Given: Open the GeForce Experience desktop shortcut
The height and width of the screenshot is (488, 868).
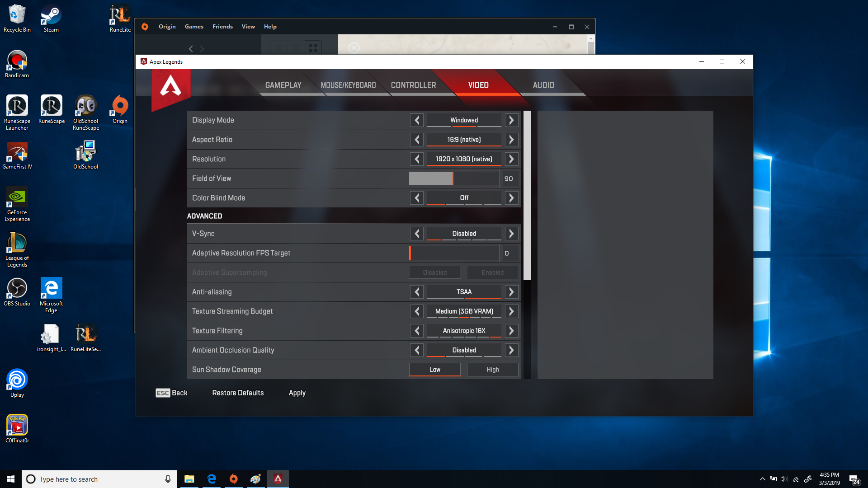Looking at the screenshot, I should (17, 198).
